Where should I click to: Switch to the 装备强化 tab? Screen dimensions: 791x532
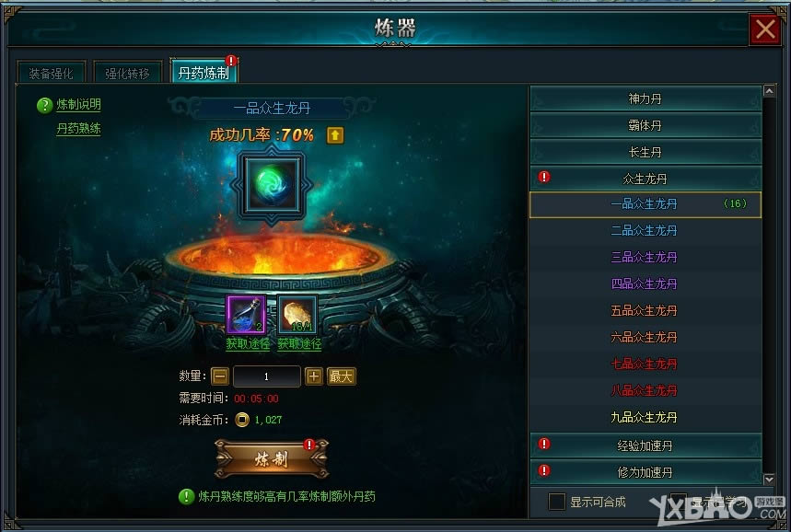click(x=51, y=73)
